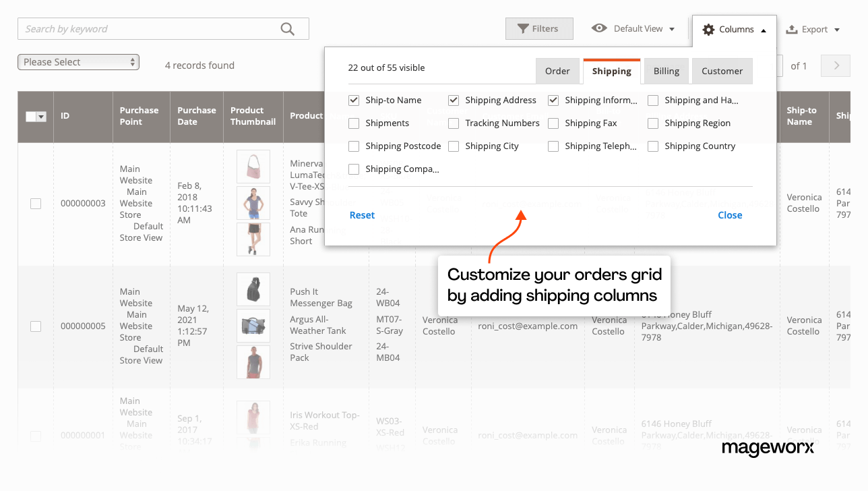Click the gear icon on the Columns button
Image resolution: width=868 pixels, height=491 pixels.
point(708,29)
